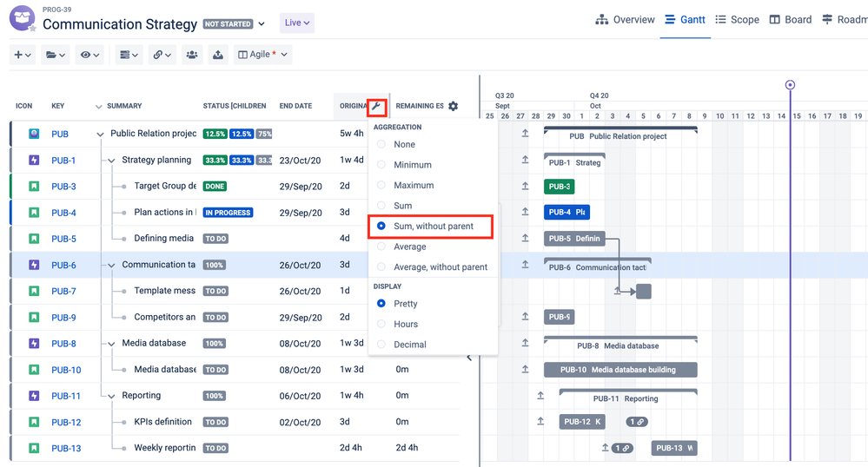Click PUB-10 Media database building bar
This screenshot has width=868, height=467.
coord(620,370)
